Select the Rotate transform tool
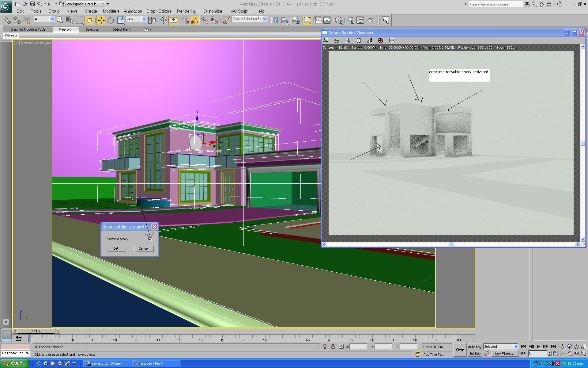 pos(111,20)
